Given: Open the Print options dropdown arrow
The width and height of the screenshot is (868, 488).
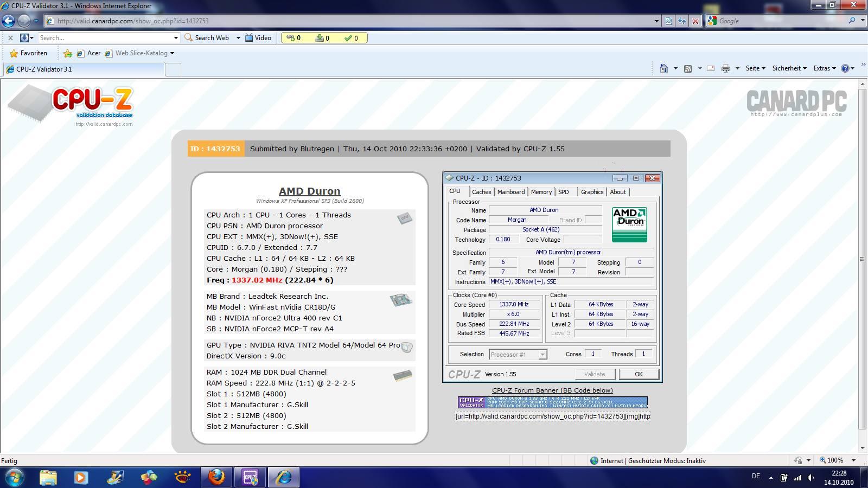Looking at the screenshot, I should (737, 68).
